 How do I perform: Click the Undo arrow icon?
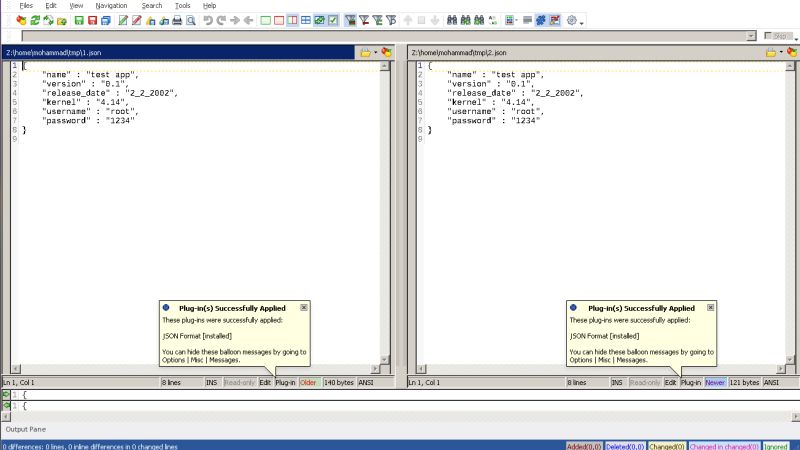tap(208, 20)
